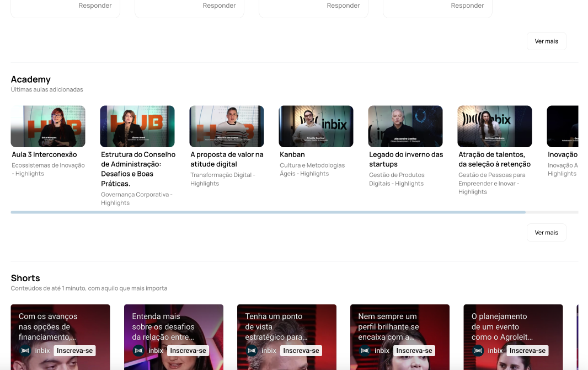Click 'Gestão de Produtos Digitais - Highlights' subtitle
This screenshot has height=370, width=588.
coord(397,179)
